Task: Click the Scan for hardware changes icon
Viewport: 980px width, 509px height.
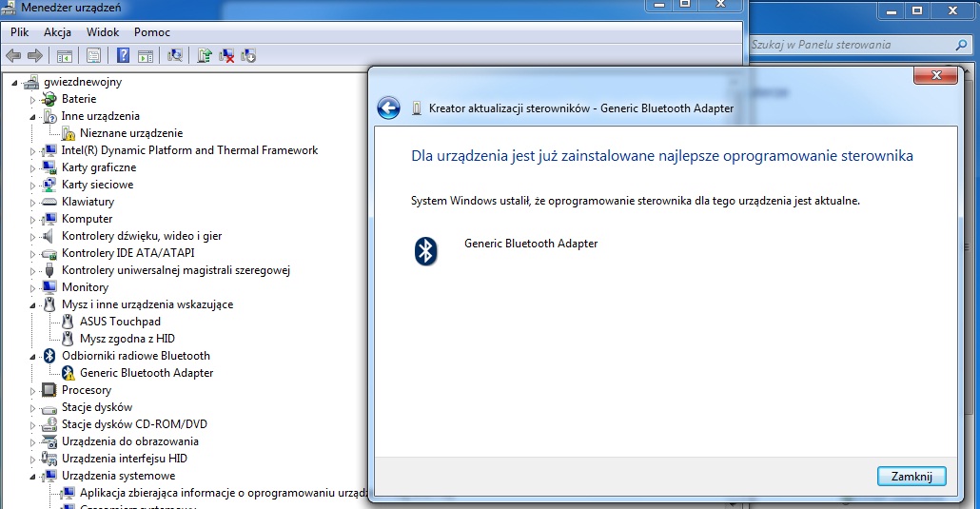Action: pos(175,55)
